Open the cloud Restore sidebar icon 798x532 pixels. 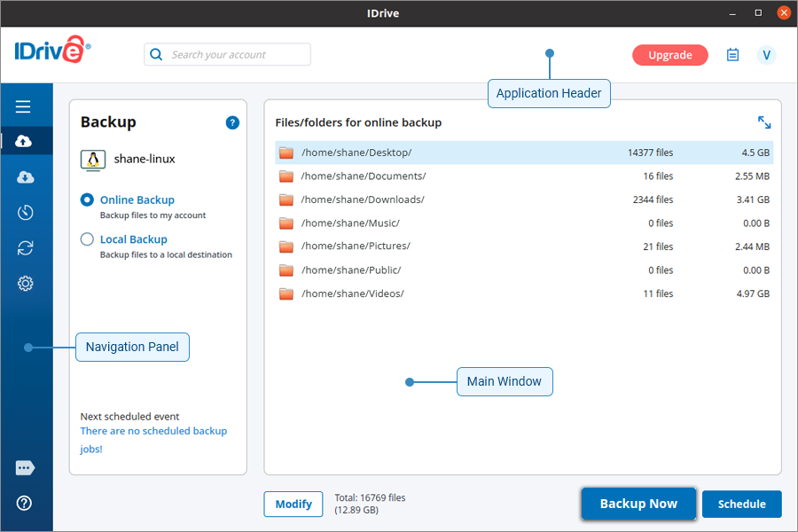pos(25,177)
